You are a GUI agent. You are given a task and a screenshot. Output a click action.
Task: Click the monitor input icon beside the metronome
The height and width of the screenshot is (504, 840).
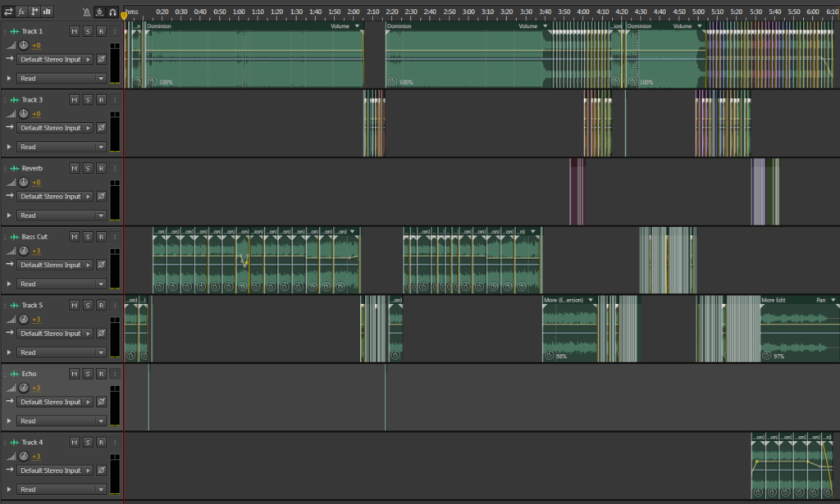99,11
